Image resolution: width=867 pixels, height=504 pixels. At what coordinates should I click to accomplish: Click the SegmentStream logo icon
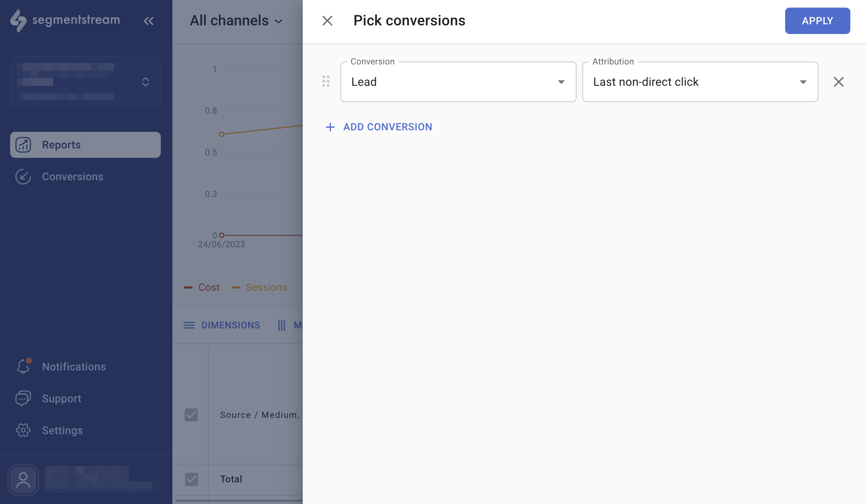pyautogui.click(x=20, y=21)
